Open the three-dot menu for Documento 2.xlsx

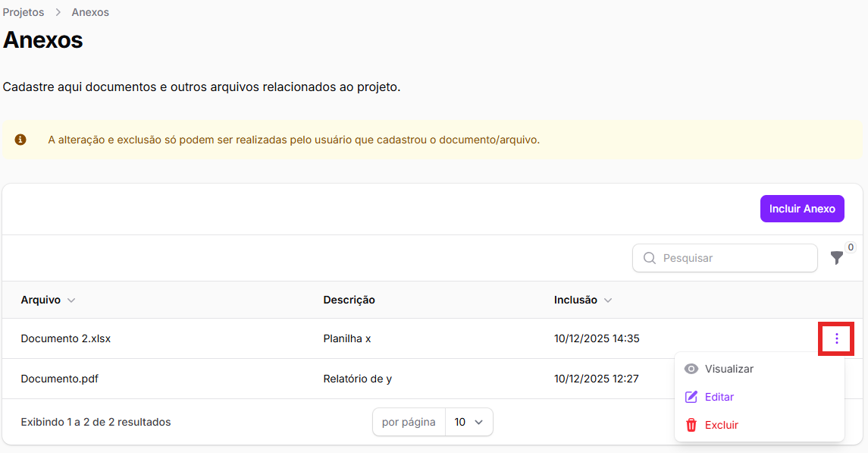click(836, 338)
